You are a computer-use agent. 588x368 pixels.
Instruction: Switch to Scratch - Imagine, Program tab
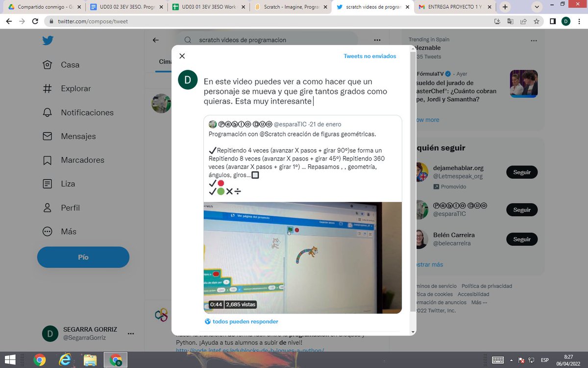point(290,7)
